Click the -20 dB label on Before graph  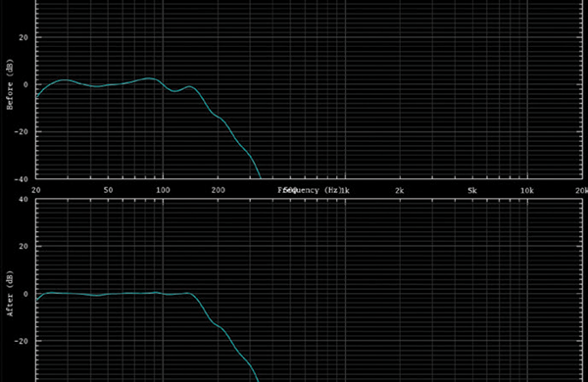pyautogui.click(x=21, y=132)
